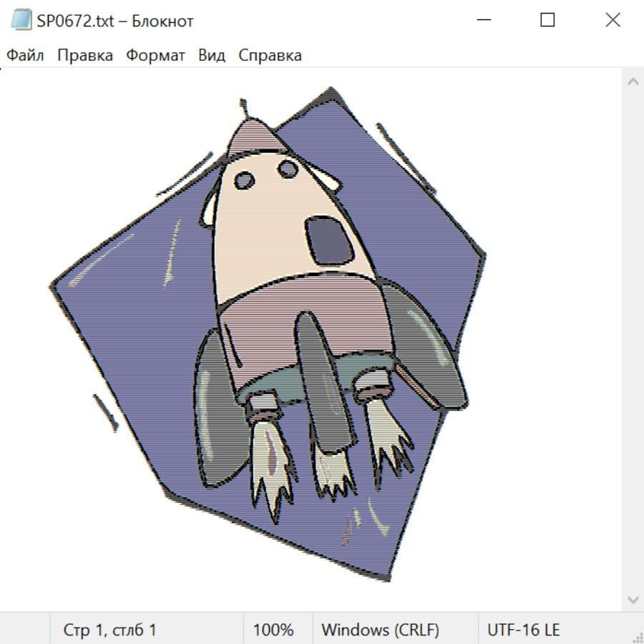Viewport: 644px width, 644px height.
Task: Click the scroll up arrow of vertical scrollbar
Action: tap(633, 82)
